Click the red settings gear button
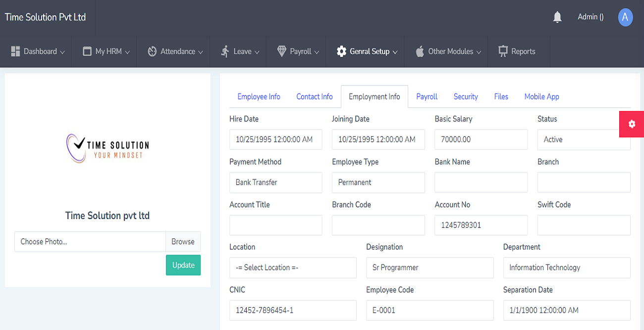This screenshot has height=330, width=644. 631,124
